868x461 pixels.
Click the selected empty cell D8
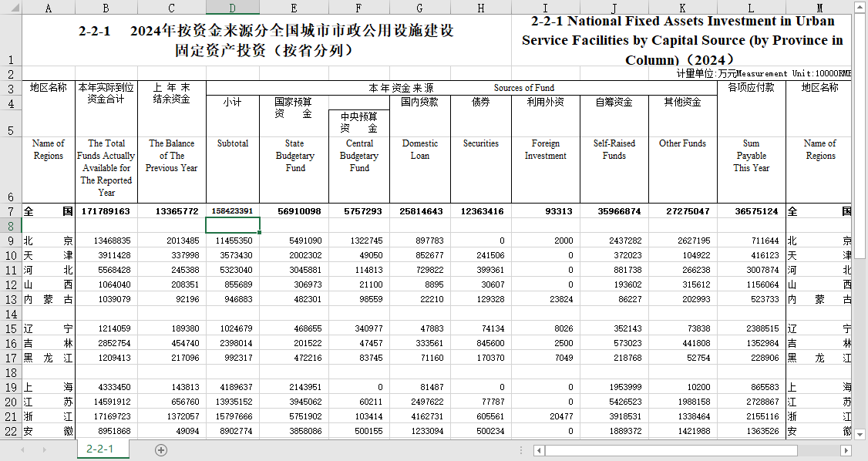(x=233, y=225)
